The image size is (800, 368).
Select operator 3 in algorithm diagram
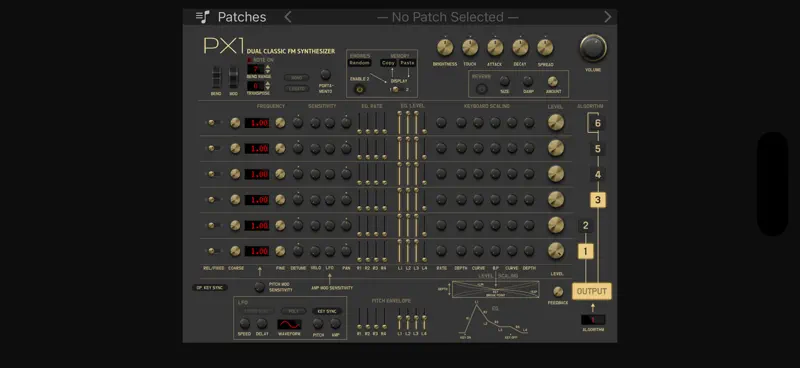pyautogui.click(x=597, y=200)
